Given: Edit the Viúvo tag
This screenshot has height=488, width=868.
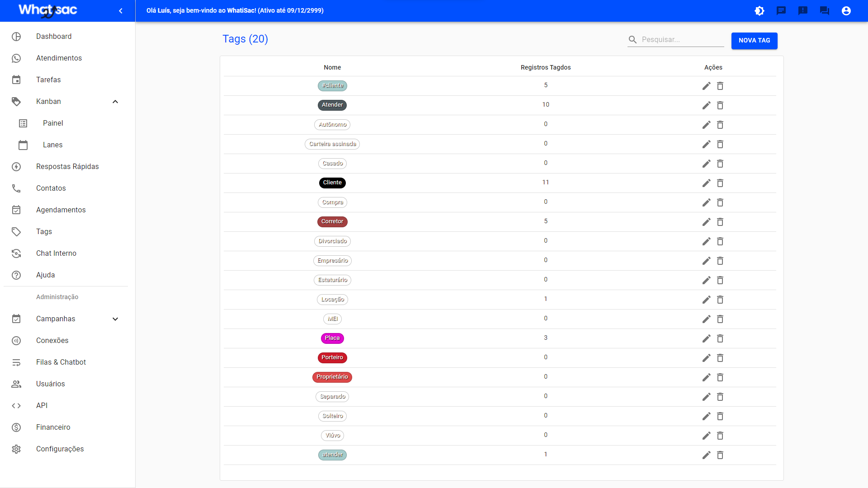Looking at the screenshot, I should 706,436.
